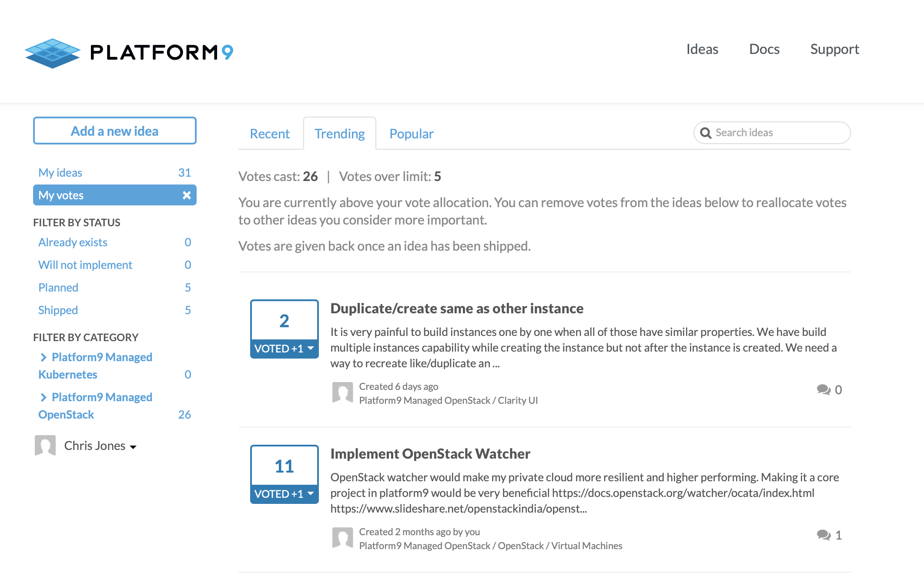The width and height of the screenshot is (924, 577).
Task: Expand Platform9 Managed Kubernetes category chevron
Action: 44,357
